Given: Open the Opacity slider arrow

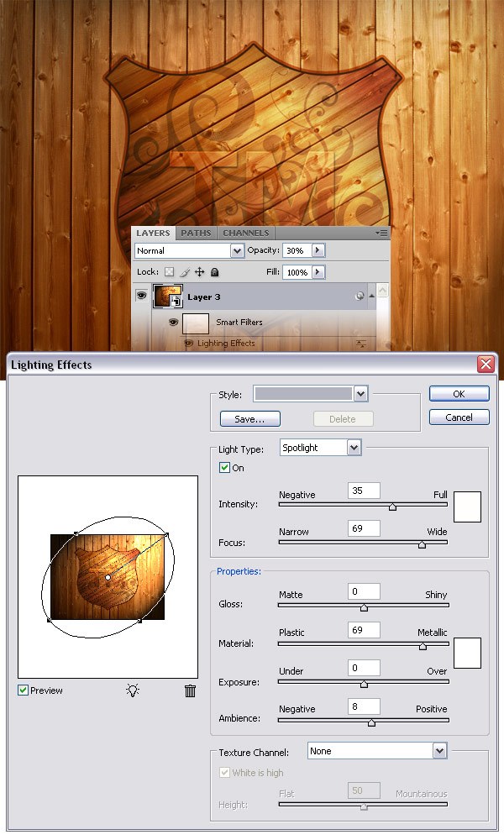Looking at the screenshot, I should [x=318, y=250].
